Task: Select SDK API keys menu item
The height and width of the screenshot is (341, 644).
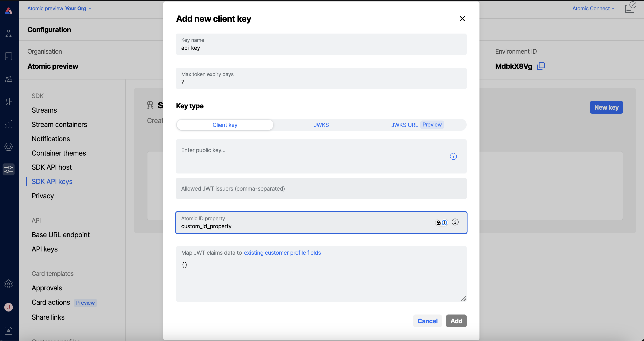Action: [x=52, y=181]
